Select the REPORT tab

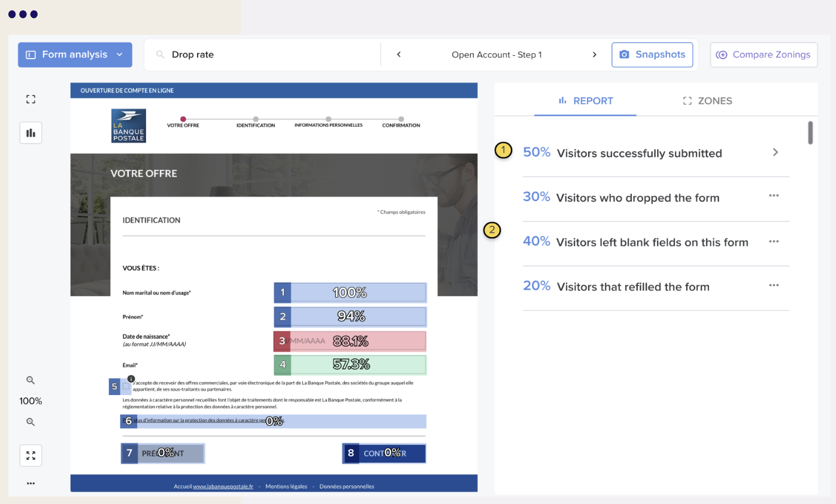click(586, 101)
